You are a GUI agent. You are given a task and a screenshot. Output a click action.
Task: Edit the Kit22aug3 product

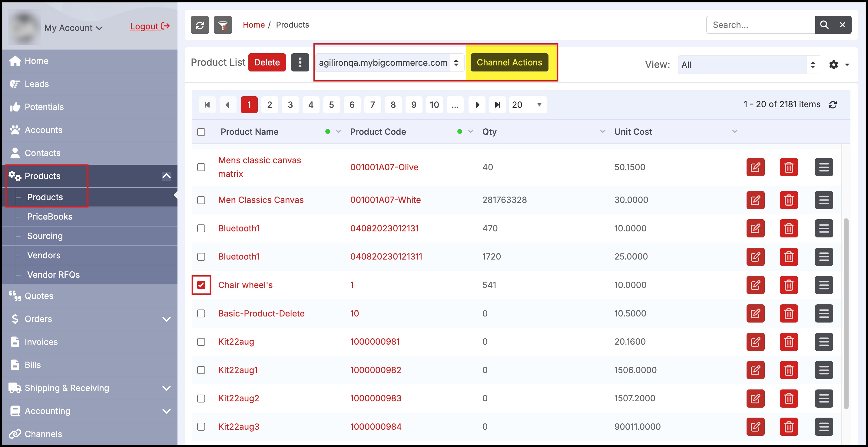[755, 427]
